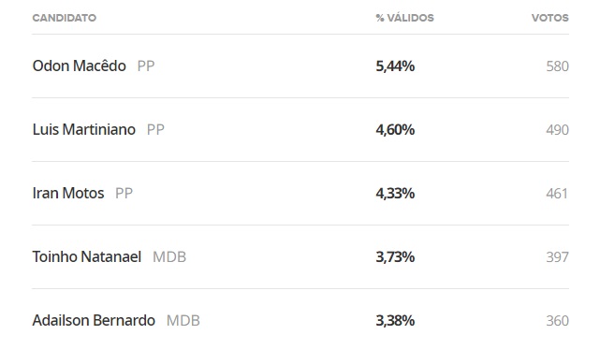Click PP party label beside Iran Motos
This screenshot has height=364, width=600.
124,194
